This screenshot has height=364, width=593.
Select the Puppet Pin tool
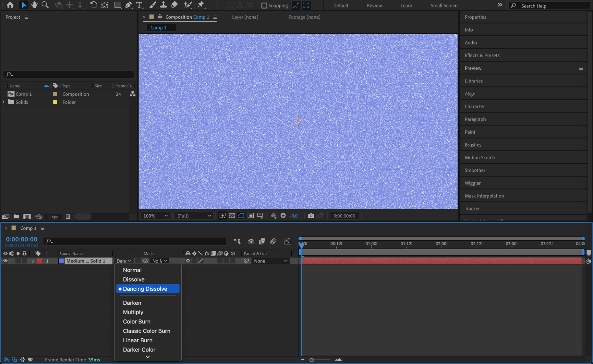tap(201, 5)
